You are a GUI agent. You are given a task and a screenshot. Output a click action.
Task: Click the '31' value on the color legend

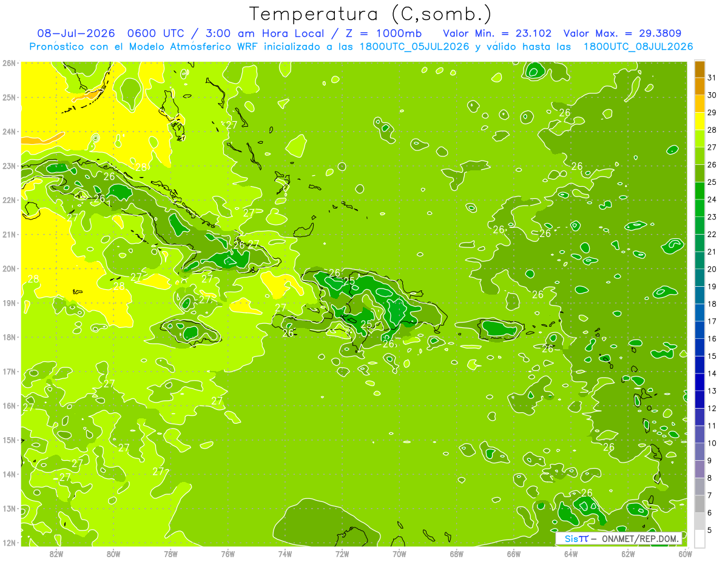click(x=712, y=78)
